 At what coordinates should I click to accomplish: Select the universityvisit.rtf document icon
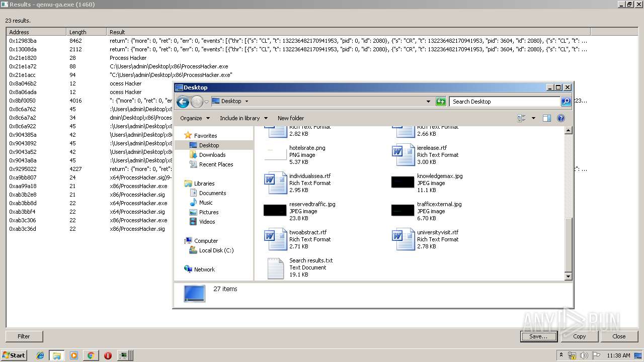(404, 239)
